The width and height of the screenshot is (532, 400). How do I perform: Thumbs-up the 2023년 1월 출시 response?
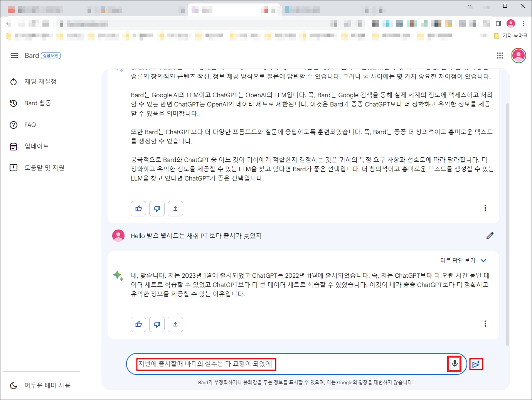pos(138,324)
